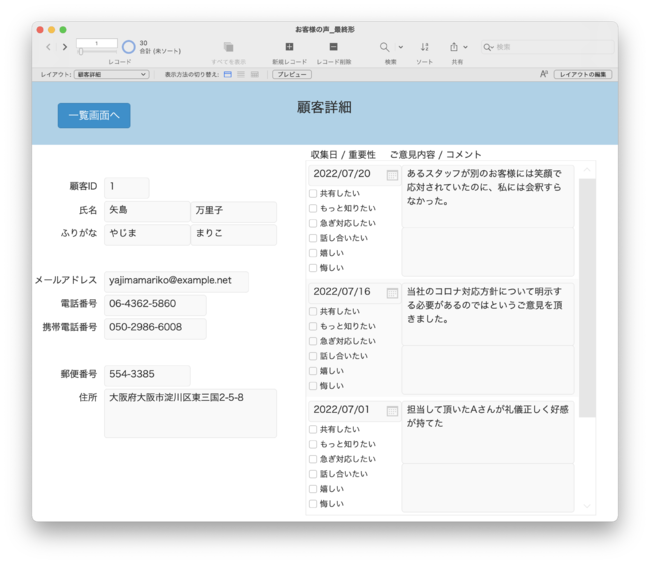Screen dimensions: 650x564
Task: Click portal scroll up arrow
Action: tap(587, 169)
